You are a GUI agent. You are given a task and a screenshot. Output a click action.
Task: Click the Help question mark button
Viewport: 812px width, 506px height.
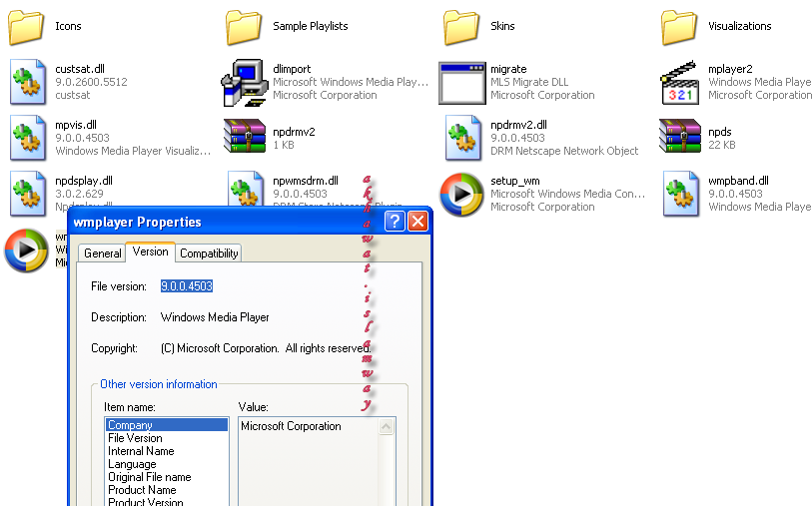point(395,222)
